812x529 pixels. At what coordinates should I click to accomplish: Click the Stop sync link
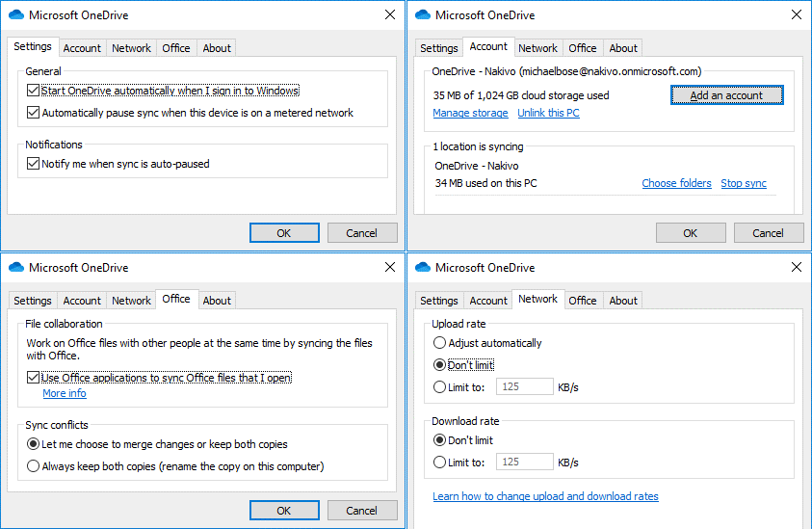pos(744,183)
